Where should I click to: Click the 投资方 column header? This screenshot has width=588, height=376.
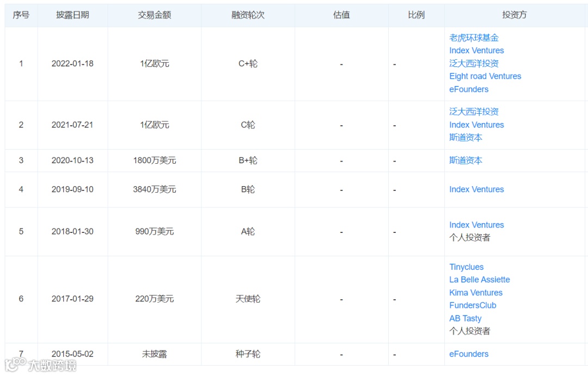pyautogui.click(x=514, y=15)
